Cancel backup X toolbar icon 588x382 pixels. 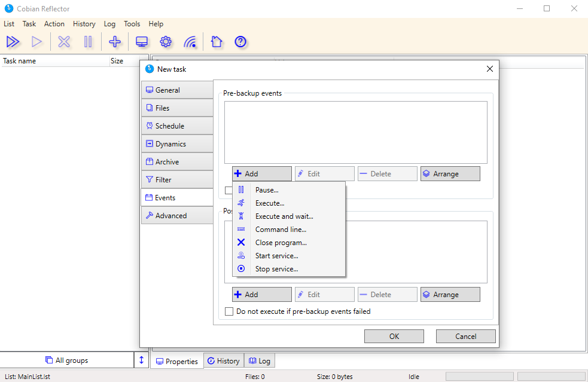64,42
